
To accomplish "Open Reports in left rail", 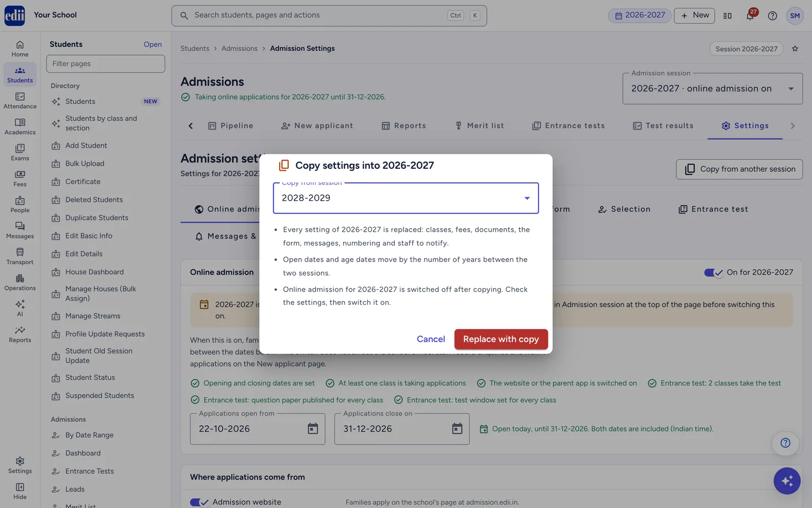I will coord(20,334).
